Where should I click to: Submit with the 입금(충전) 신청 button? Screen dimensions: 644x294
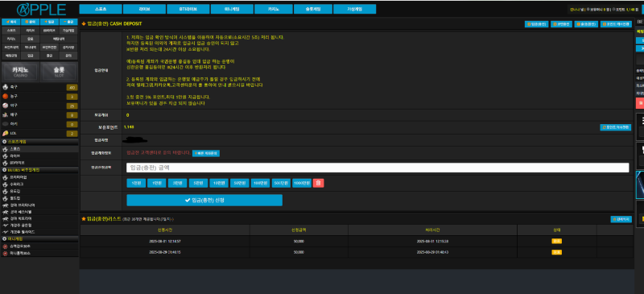tap(204, 201)
